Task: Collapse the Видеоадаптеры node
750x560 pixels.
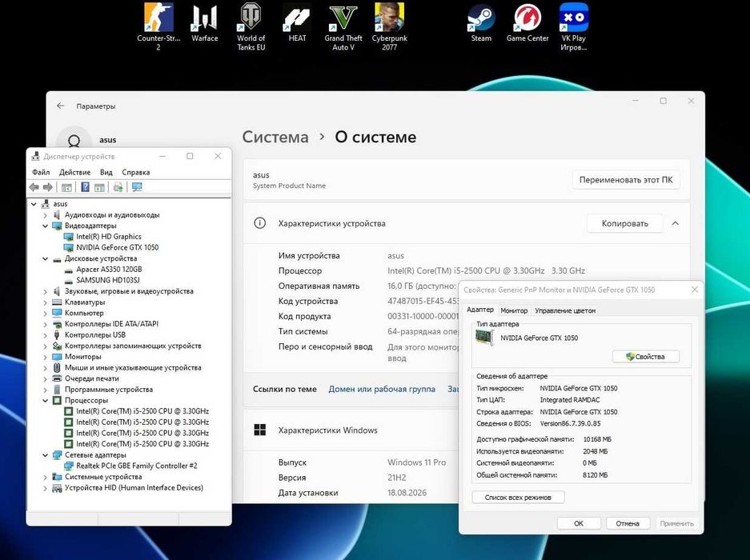Action: tap(46, 226)
